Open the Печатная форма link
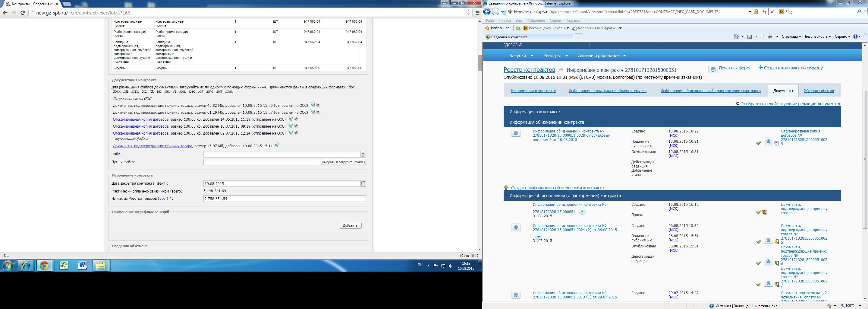The image size is (868, 309). (x=735, y=68)
